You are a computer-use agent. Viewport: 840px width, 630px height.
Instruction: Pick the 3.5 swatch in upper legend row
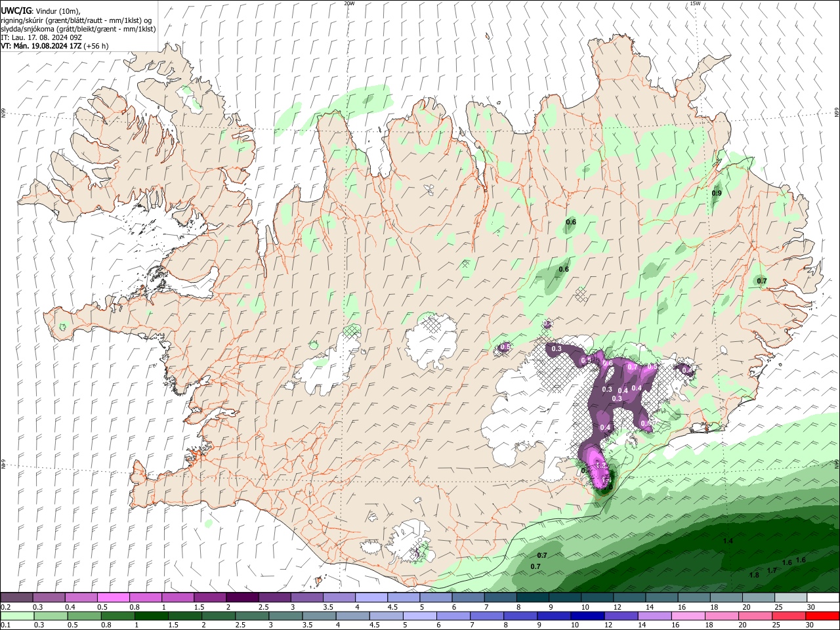click(339, 598)
